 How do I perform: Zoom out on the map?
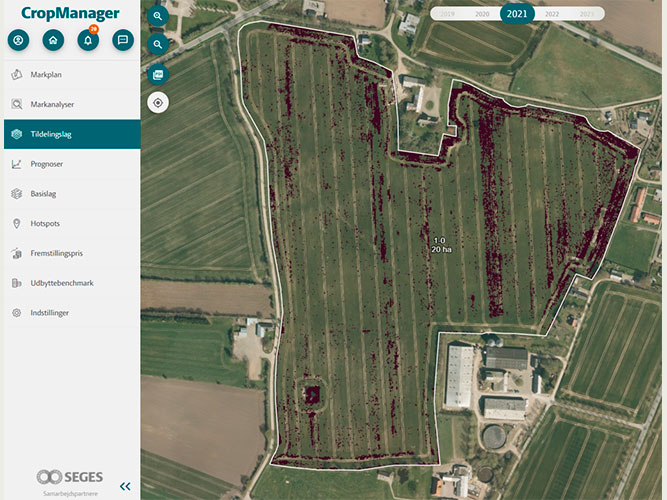click(x=158, y=44)
